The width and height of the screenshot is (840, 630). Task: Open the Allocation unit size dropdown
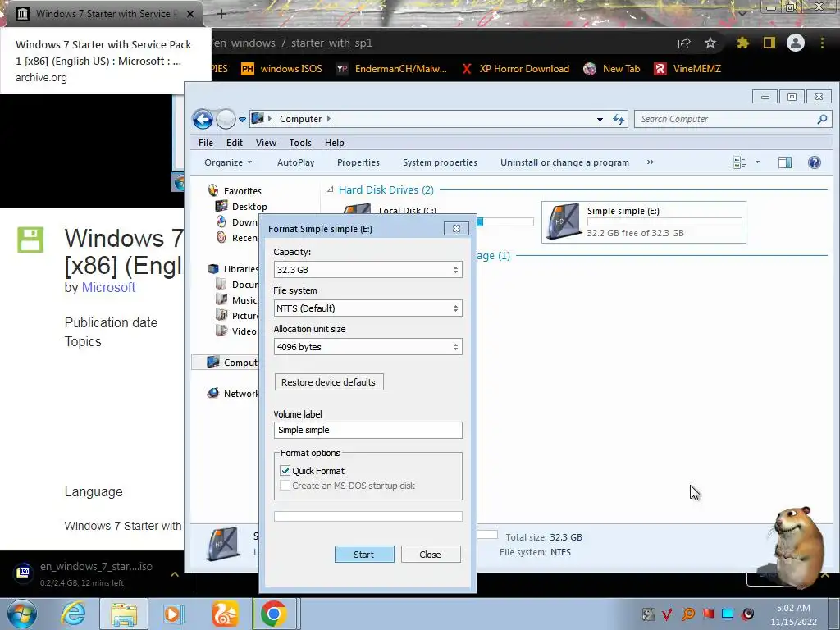tap(367, 347)
